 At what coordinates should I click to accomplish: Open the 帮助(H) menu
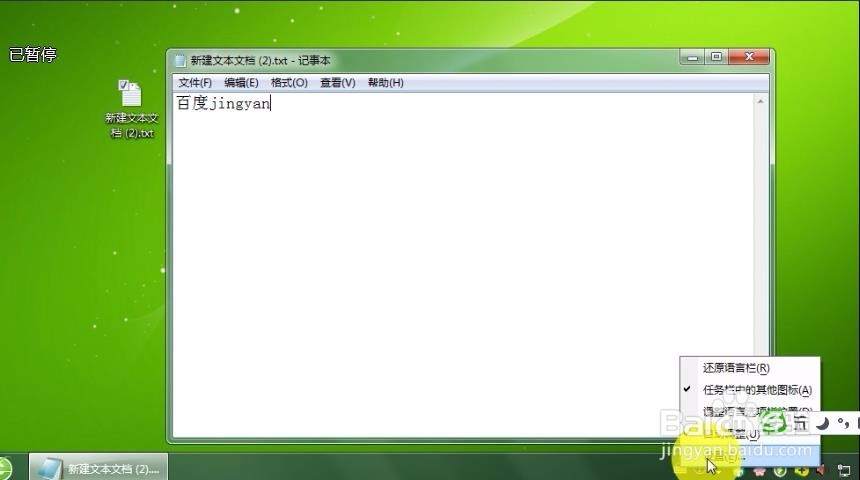[386, 83]
